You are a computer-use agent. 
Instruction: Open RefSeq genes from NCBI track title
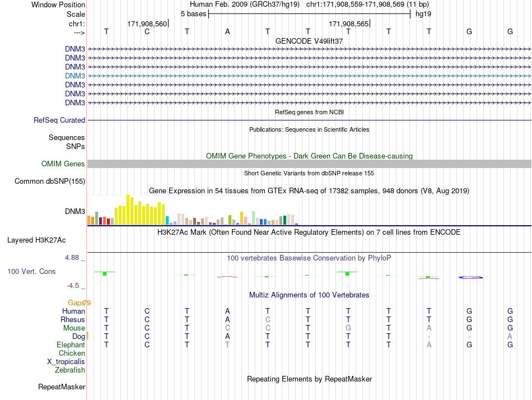point(309,112)
